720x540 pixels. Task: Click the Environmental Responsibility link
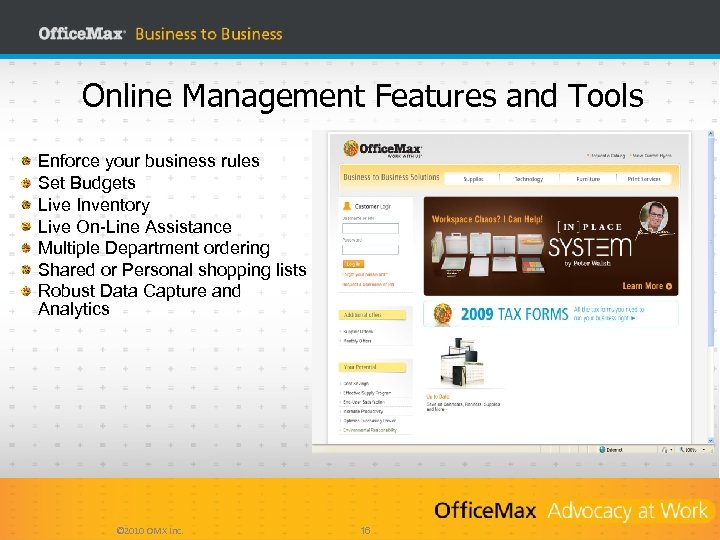coord(370,430)
